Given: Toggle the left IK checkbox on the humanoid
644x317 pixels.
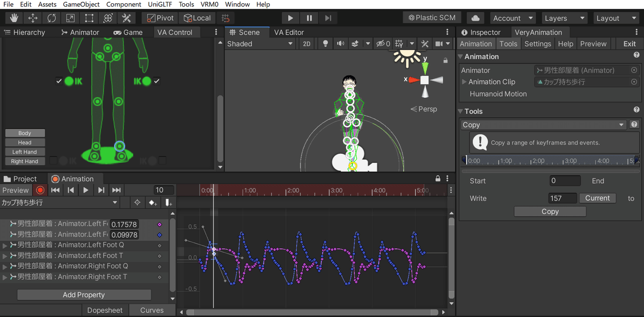Looking at the screenshot, I should click(x=59, y=81).
